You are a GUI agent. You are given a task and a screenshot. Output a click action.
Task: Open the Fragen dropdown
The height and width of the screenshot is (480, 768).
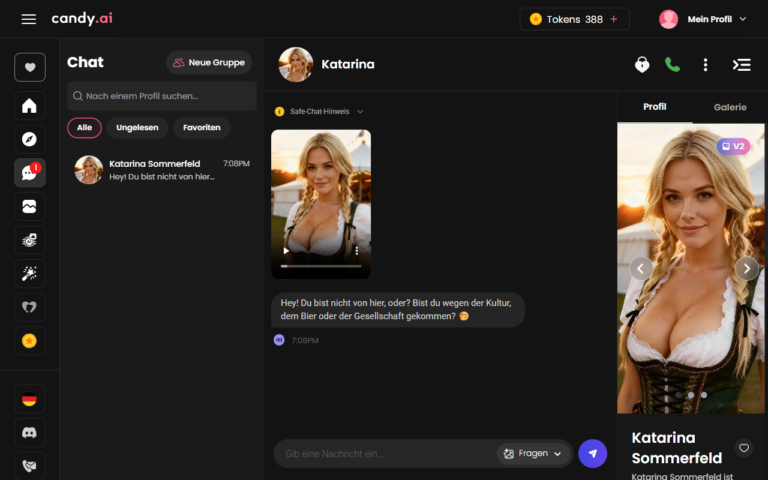pyautogui.click(x=532, y=454)
